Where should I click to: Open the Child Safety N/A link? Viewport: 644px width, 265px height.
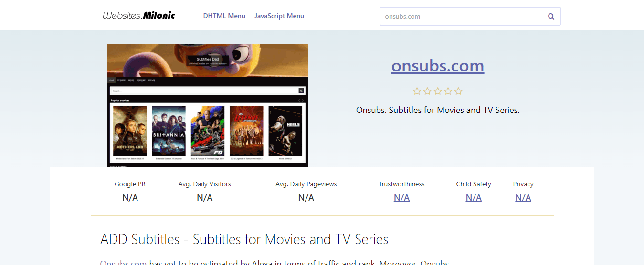474,197
